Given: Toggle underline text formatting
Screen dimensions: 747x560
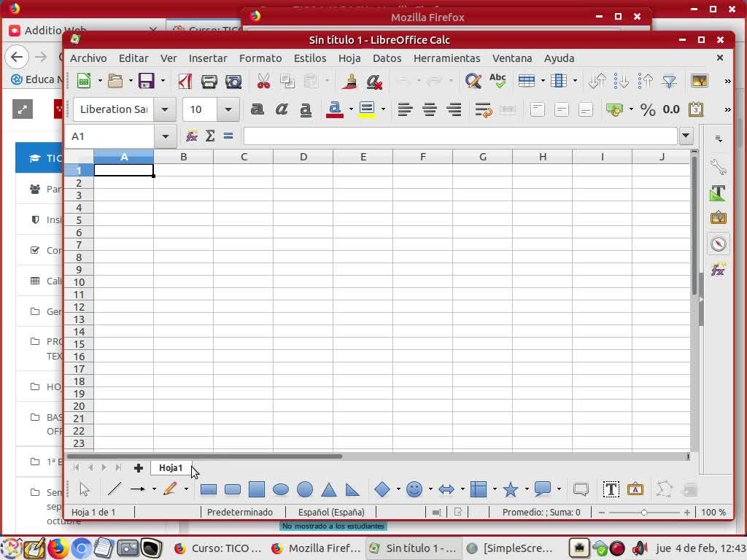Looking at the screenshot, I should point(306,109).
